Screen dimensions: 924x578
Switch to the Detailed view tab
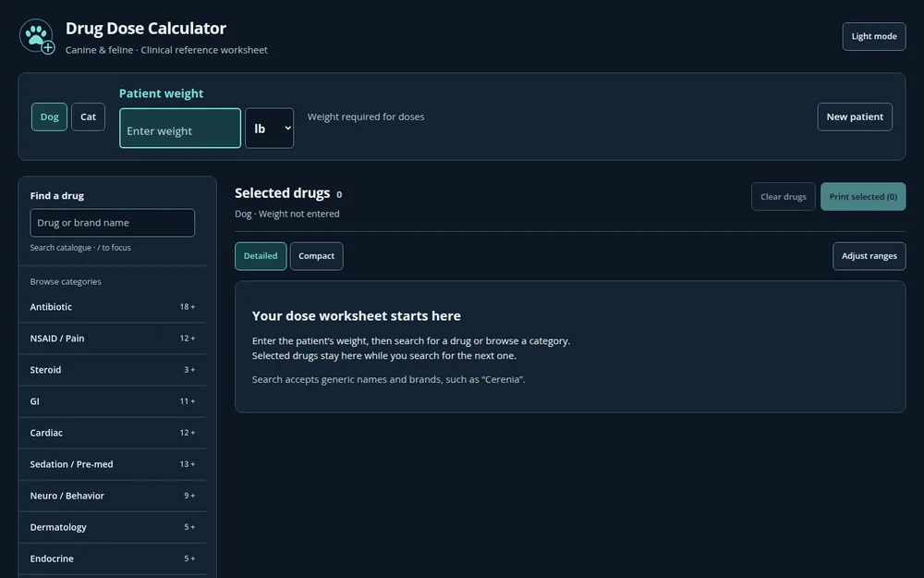click(261, 256)
